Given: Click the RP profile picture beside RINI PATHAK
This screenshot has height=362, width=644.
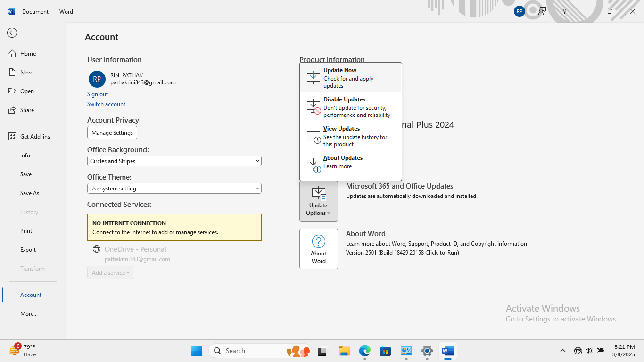Looking at the screenshot, I should tap(97, 79).
